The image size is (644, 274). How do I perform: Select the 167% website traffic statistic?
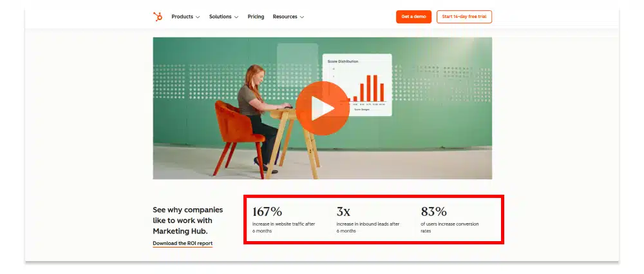284,220
